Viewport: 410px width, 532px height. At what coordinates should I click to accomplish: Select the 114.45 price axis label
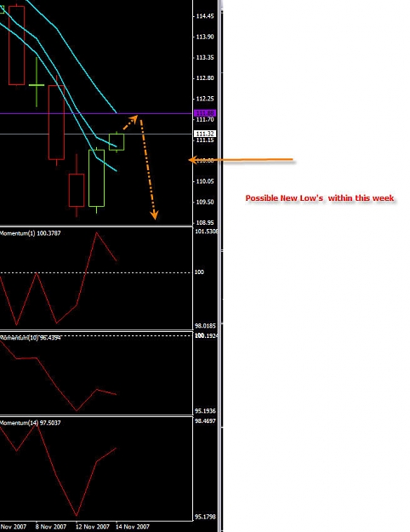tap(205, 16)
